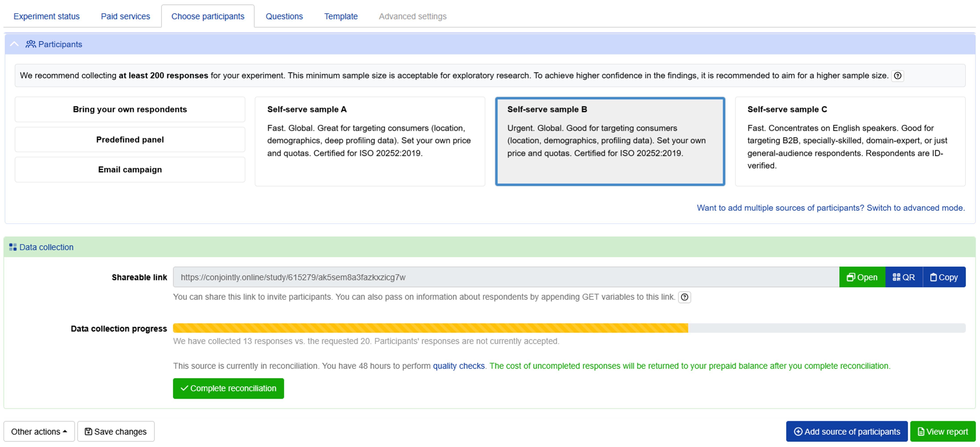The width and height of the screenshot is (980, 447).
Task: Add source of participants
Action: (846, 431)
